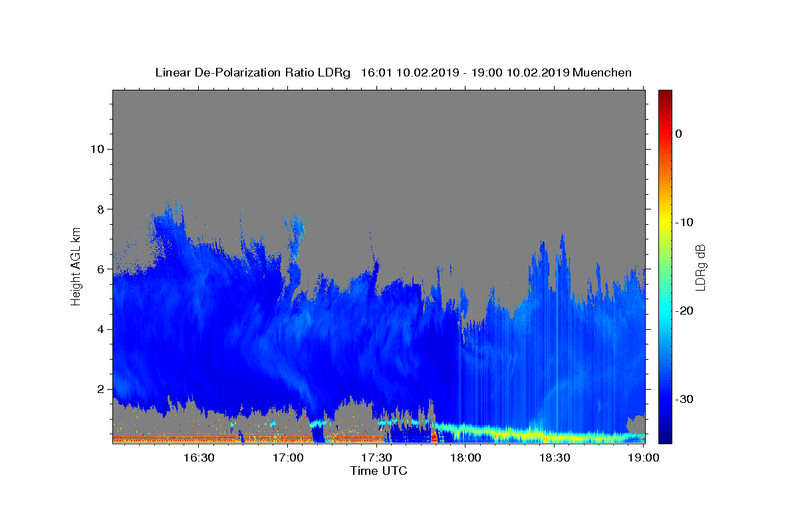Screen dimensions: 798x532
Task: Click the 'Height AGL km' axis label
Action: (76, 266)
